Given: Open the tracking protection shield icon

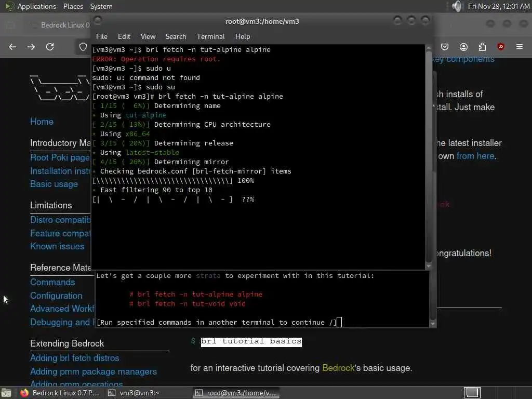Looking at the screenshot, I should point(83,47).
